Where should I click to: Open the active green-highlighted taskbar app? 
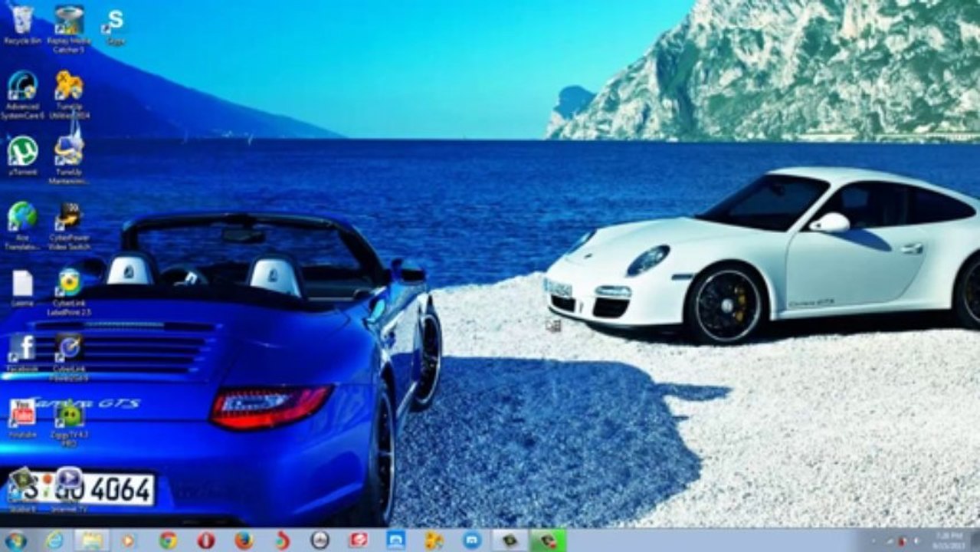pos(548,540)
